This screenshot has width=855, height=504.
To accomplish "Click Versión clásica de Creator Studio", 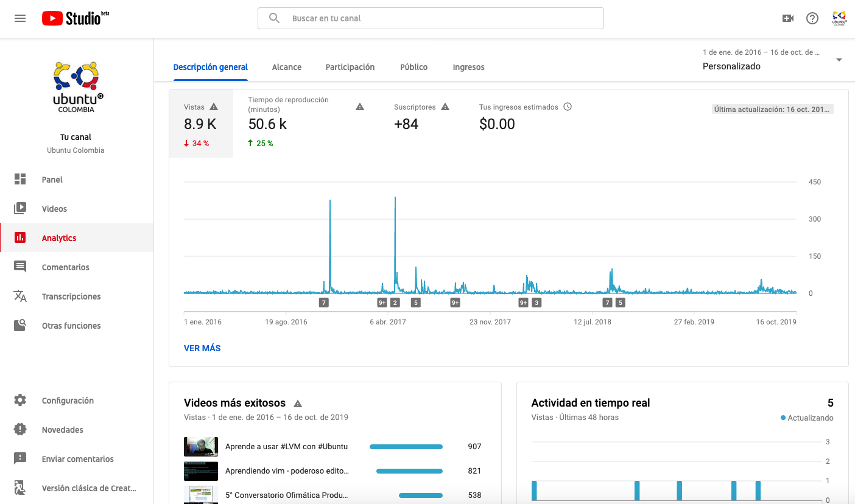I will click(77, 488).
